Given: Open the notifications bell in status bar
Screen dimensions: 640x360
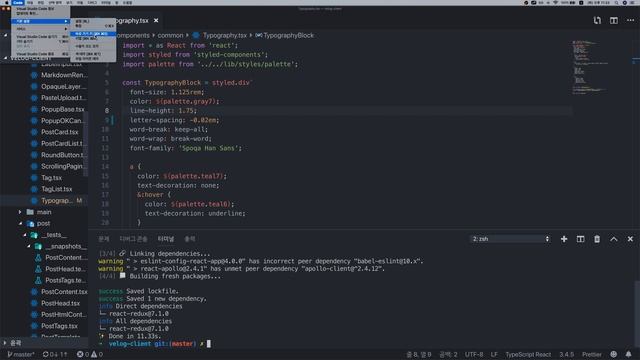Looking at the screenshot, I should pos(629,354).
